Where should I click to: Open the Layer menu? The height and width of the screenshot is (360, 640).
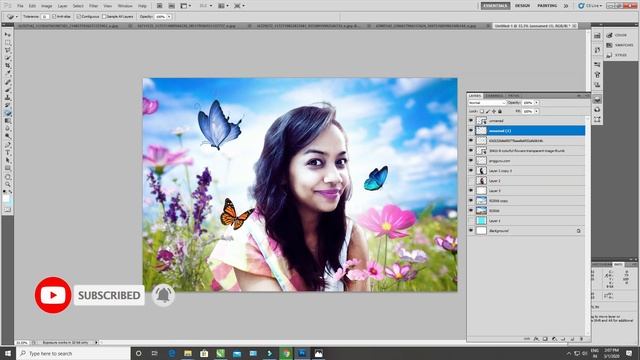click(x=62, y=6)
